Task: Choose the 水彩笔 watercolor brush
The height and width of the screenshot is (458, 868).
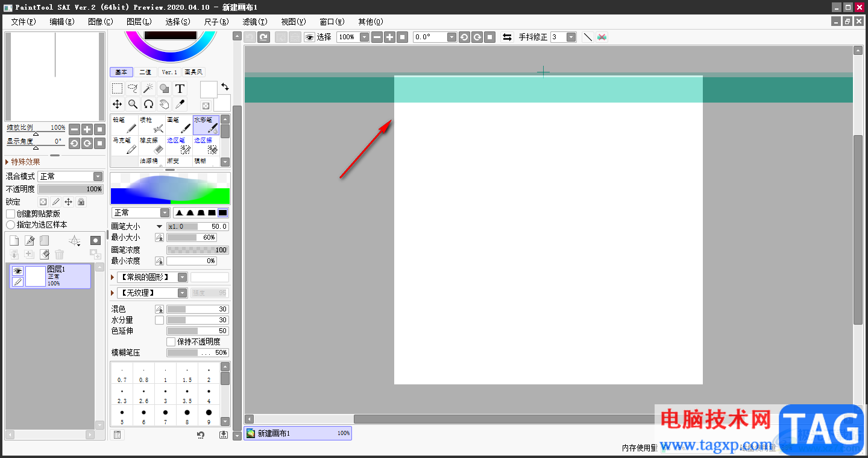Action: 206,125
